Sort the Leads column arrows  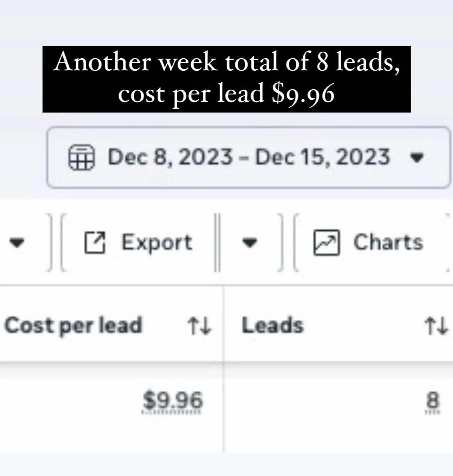click(436, 326)
